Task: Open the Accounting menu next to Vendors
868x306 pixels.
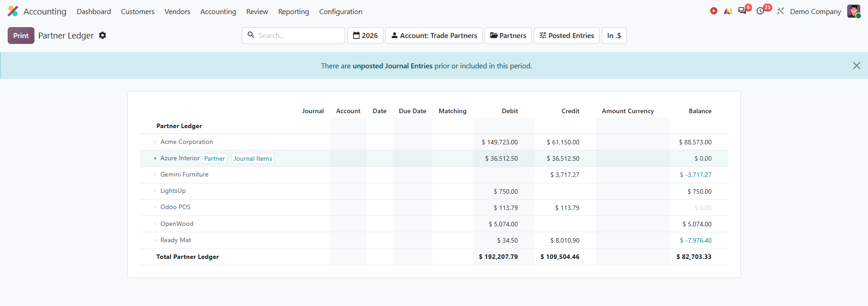Action: tap(218, 11)
